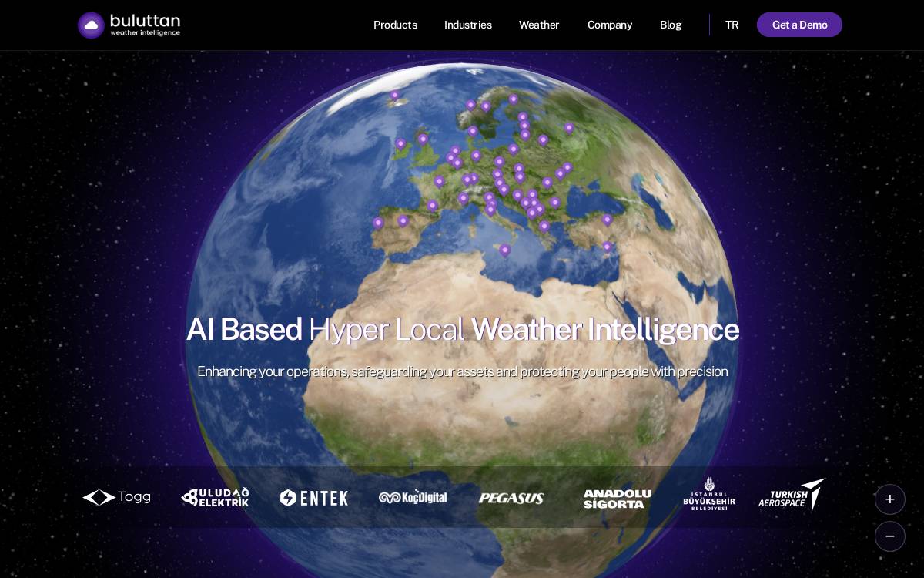
Task: Click the KoçDigital logo
Action: [x=413, y=497]
